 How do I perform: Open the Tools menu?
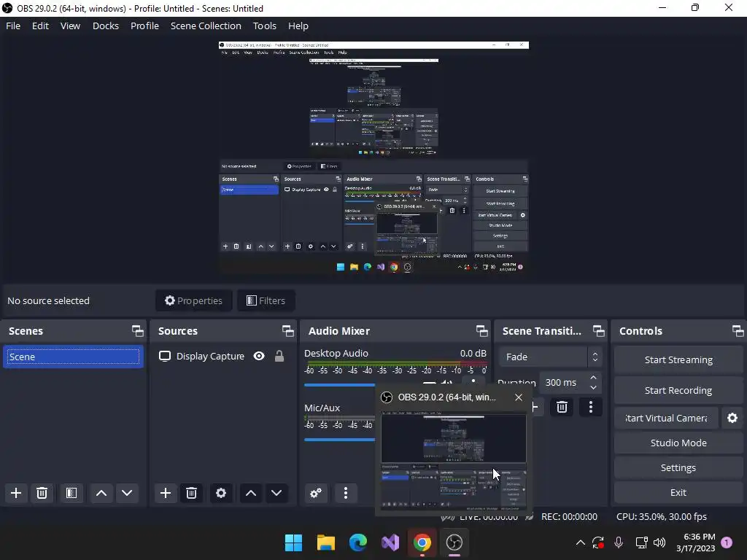coord(264,26)
